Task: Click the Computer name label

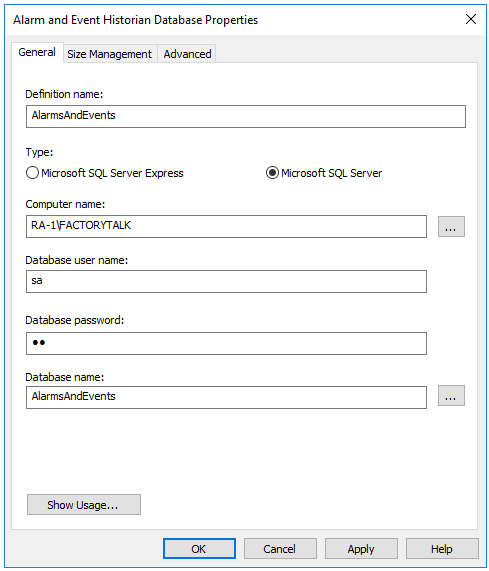Action: [x=65, y=204]
